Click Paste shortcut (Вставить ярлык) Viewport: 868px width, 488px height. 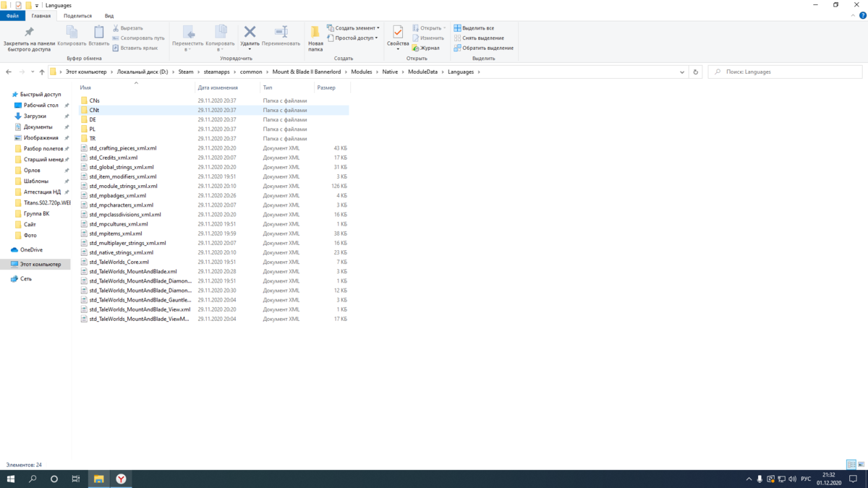click(x=135, y=48)
